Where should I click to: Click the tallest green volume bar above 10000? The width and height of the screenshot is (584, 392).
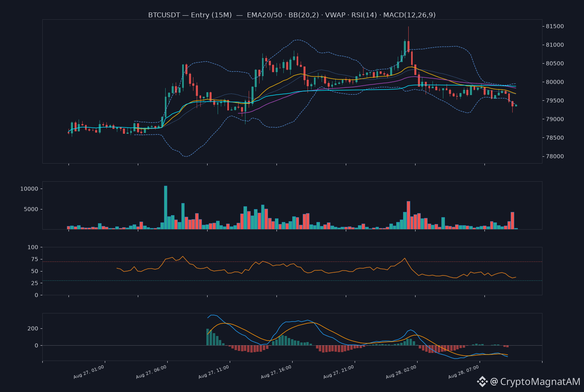(166, 207)
